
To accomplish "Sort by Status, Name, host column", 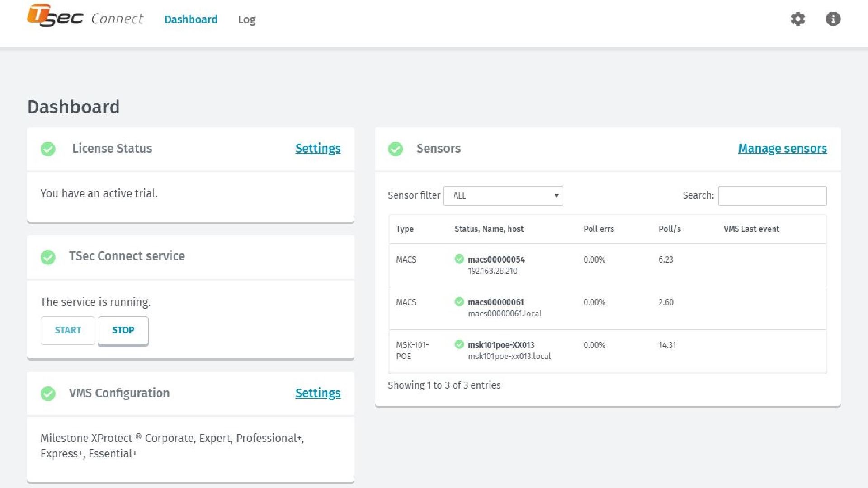I will 489,229.
